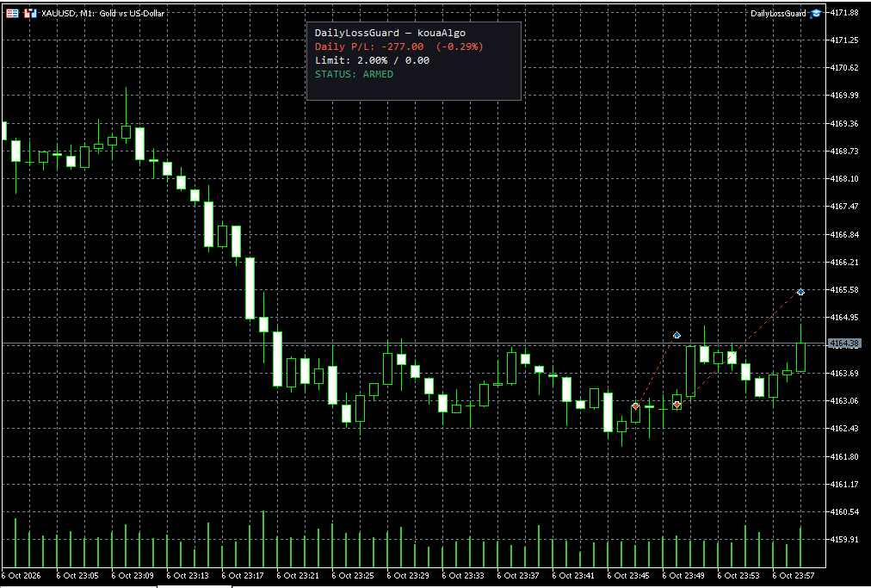Click the 6 Oct 23:25 time label
The image size is (871, 588).
[353, 575]
